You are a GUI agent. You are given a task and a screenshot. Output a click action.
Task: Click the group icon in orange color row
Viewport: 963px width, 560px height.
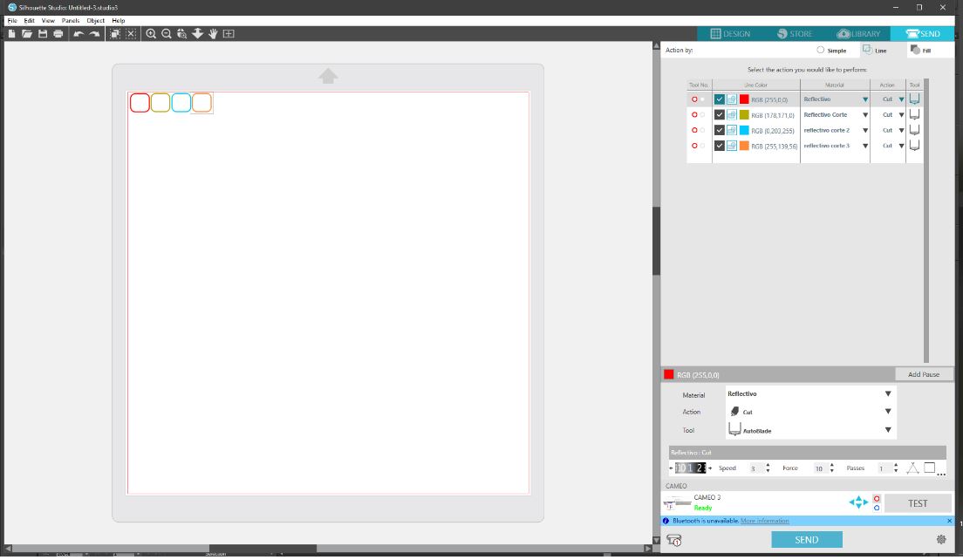click(732, 146)
